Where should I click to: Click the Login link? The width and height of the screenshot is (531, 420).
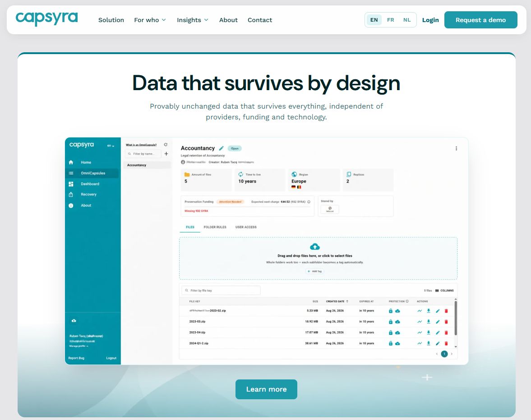tap(430, 20)
